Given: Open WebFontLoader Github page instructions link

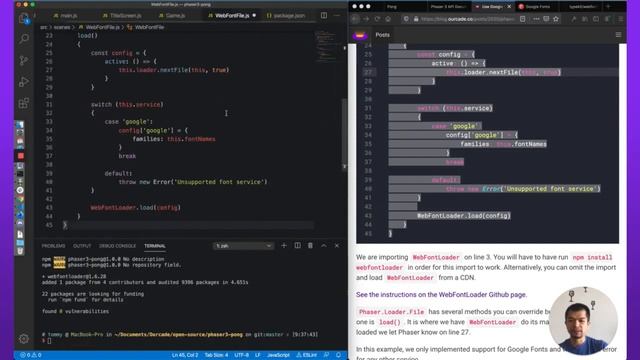Looking at the screenshot, I should (441, 295).
